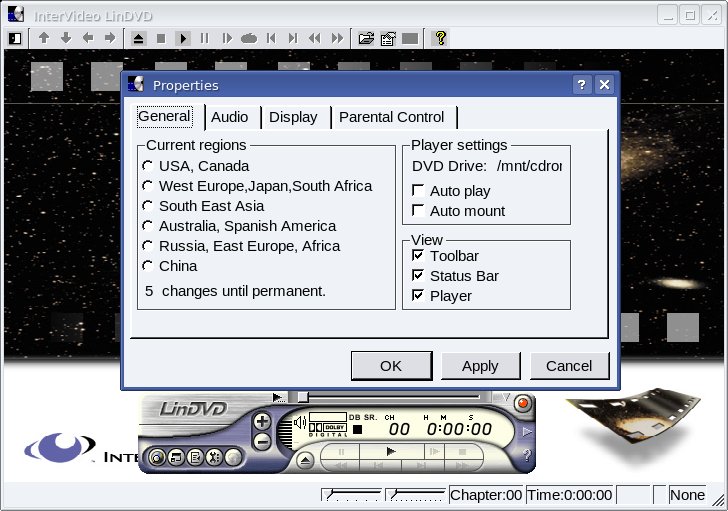Select the South East Asia region
728x511 pixels.
click(x=203, y=206)
